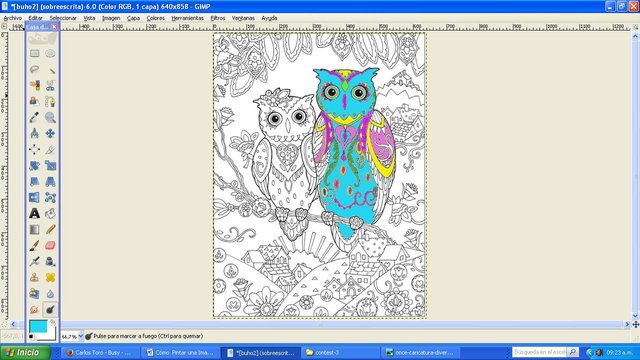Select the Rotate tool

[x=34, y=165]
